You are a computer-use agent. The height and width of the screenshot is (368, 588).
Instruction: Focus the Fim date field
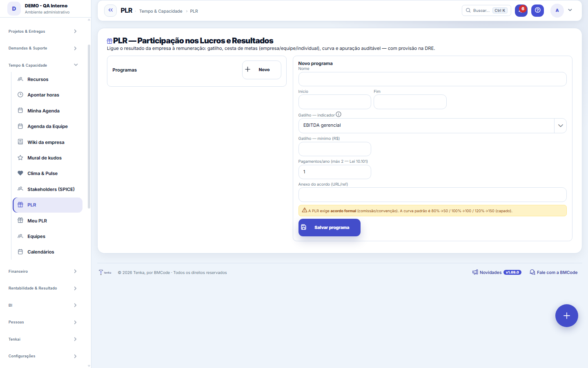tap(410, 102)
